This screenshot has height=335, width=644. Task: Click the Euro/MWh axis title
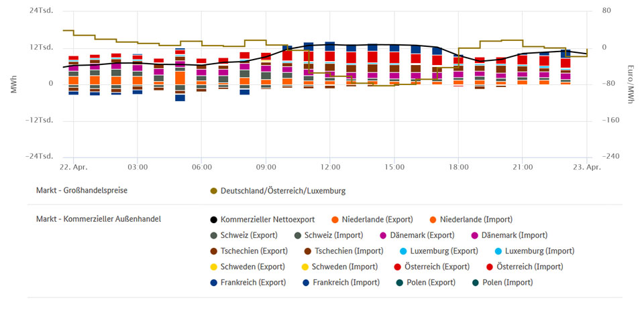click(x=631, y=84)
